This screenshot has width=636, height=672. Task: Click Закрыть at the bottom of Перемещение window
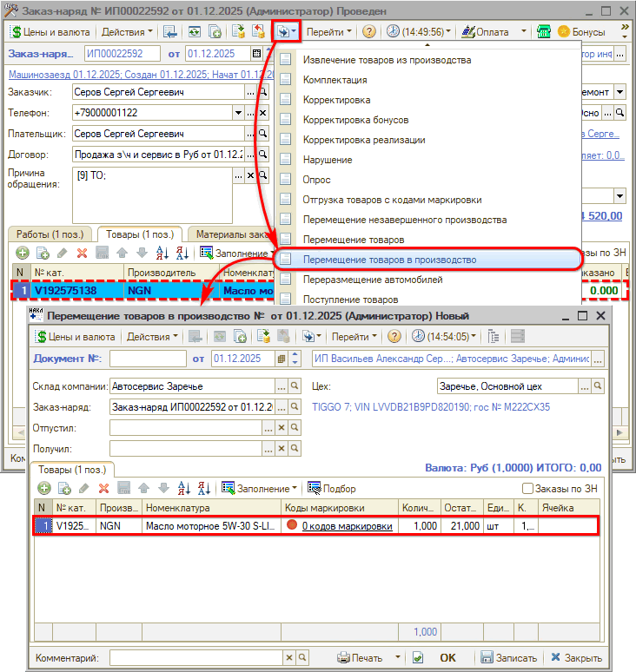(x=576, y=658)
